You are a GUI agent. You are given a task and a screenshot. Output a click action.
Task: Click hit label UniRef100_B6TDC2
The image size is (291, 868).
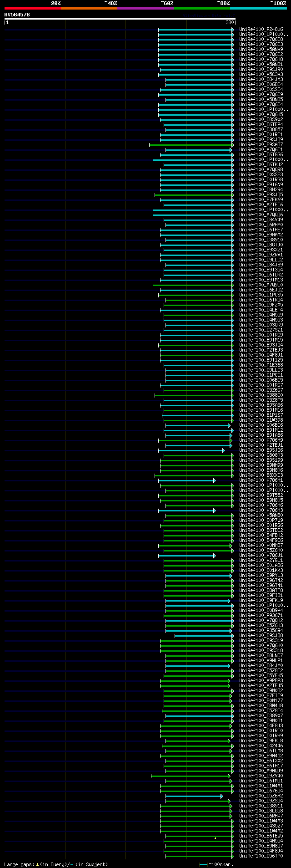(261, 531)
